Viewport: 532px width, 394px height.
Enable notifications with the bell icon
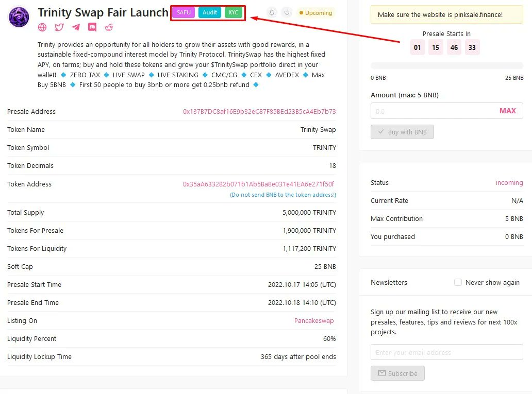tap(273, 13)
